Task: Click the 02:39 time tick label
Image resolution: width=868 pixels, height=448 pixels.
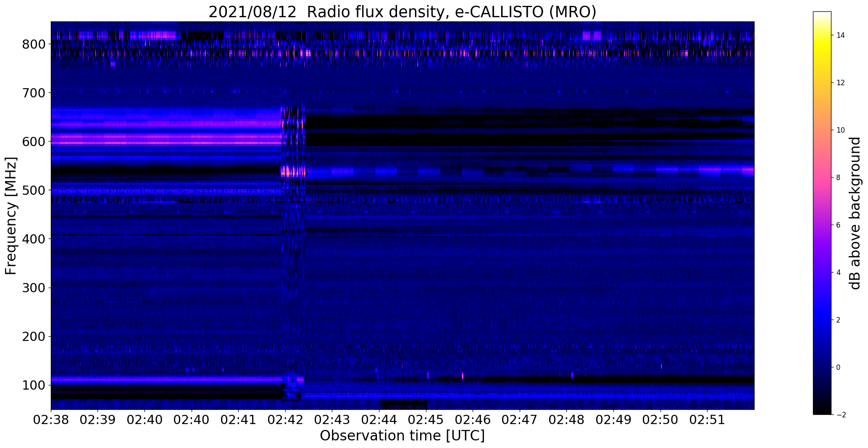Action: [x=98, y=420]
